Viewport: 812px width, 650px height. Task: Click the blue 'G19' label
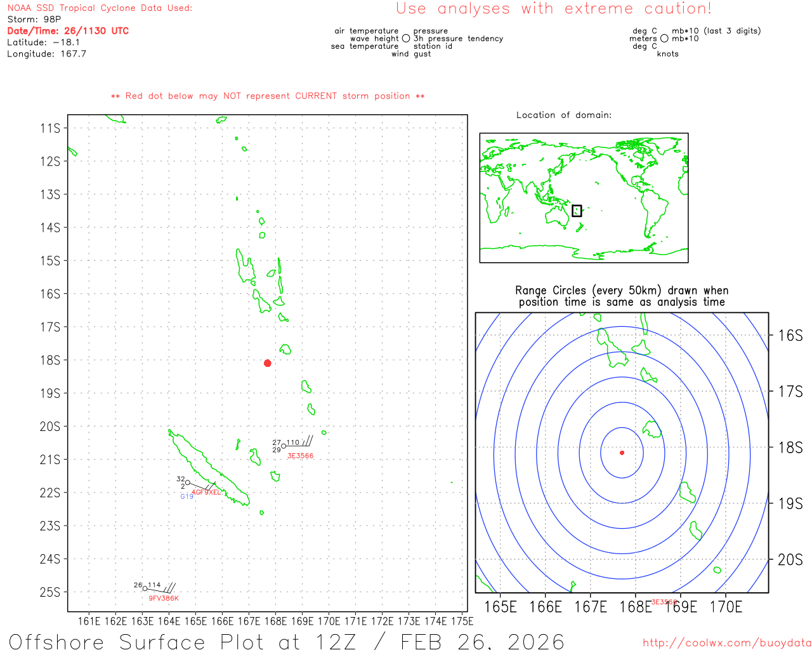tap(187, 496)
